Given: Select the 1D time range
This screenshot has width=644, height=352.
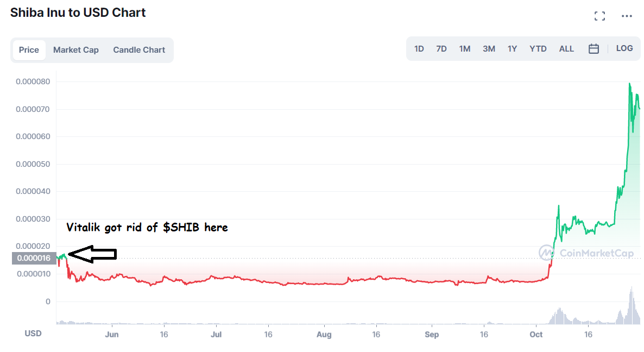Looking at the screenshot, I should point(419,49).
